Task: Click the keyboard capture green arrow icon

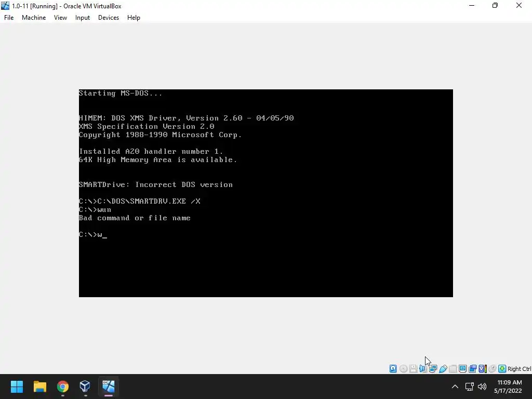Action: click(x=502, y=368)
